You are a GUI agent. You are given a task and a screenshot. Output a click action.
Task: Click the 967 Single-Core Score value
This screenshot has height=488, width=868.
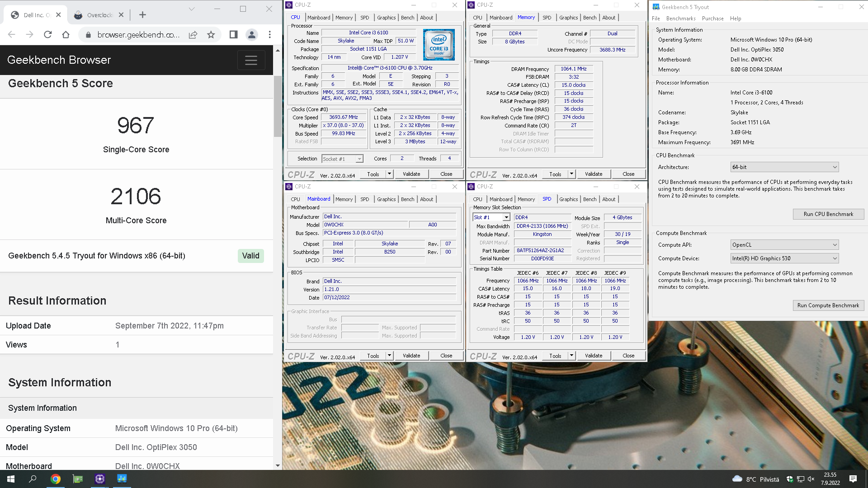[136, 126]
